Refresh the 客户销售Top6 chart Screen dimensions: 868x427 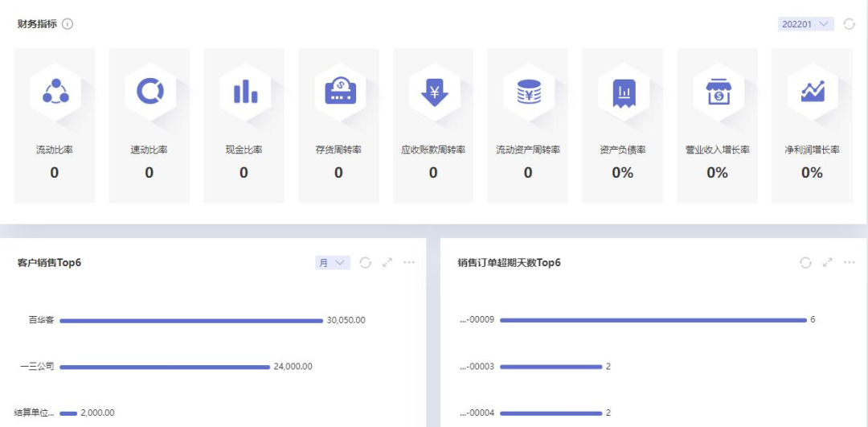[x=366, y=262]
